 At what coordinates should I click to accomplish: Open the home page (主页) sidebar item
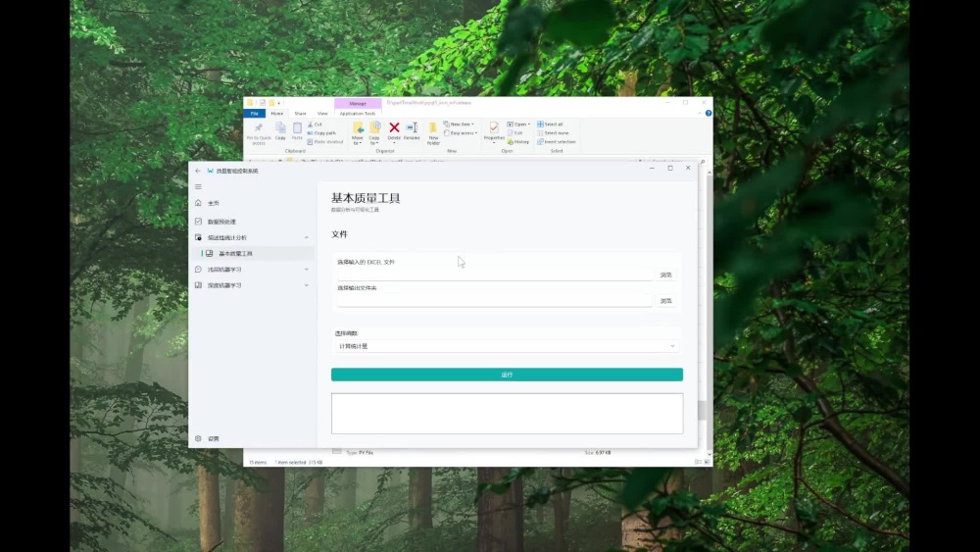pyautogui.click(x=252, y=203)
